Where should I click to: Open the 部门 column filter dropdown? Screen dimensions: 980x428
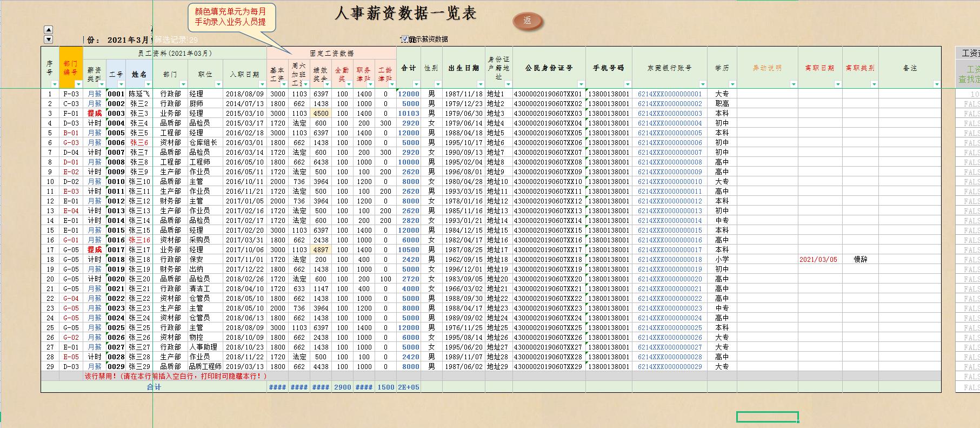click(183, 84)
